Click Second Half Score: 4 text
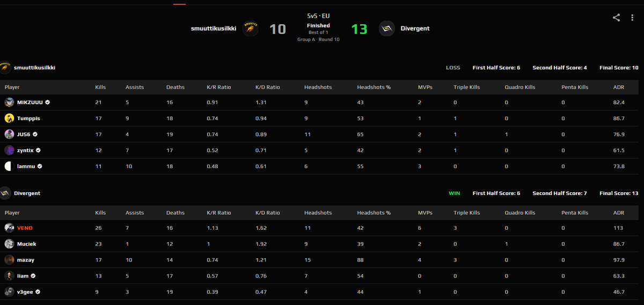The width and height of the screenshot is (644, 305). pyautogui.click(x=560, y=68)
